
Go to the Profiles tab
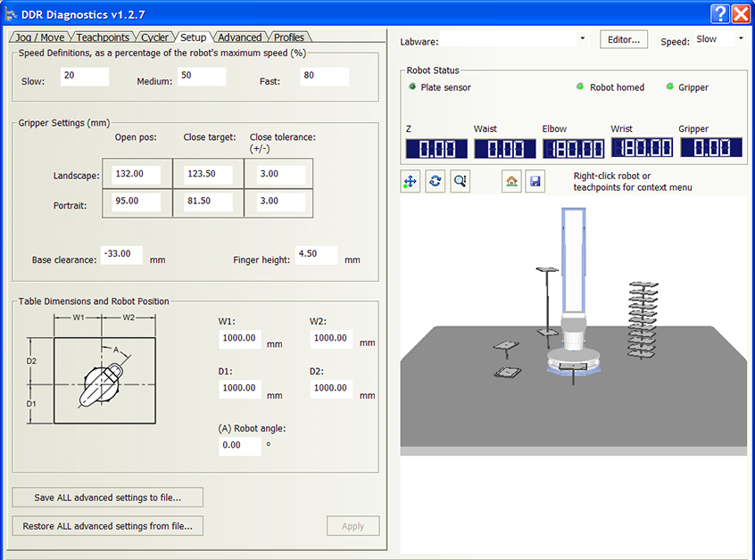(x=289, y=37)
